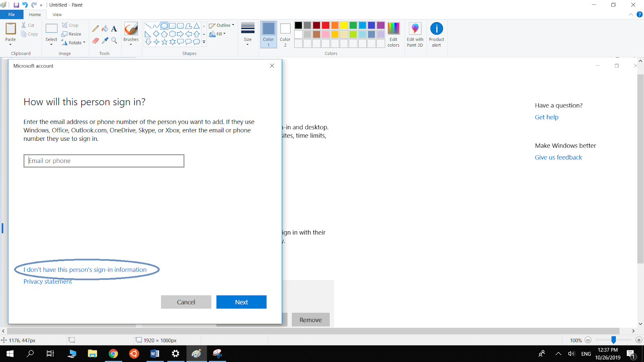644x362 pixels.
Task: Choose the Curve shape
Action: tap(156, 26)
